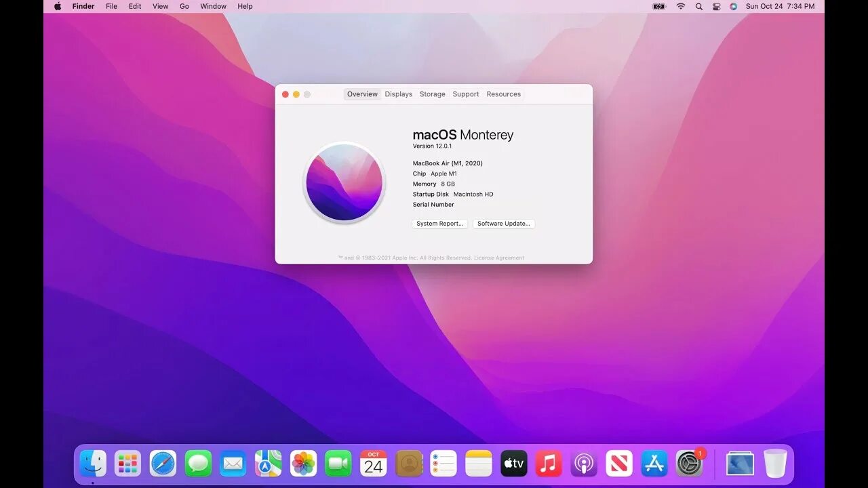Minimize the About This Mac window

[296, 94]
